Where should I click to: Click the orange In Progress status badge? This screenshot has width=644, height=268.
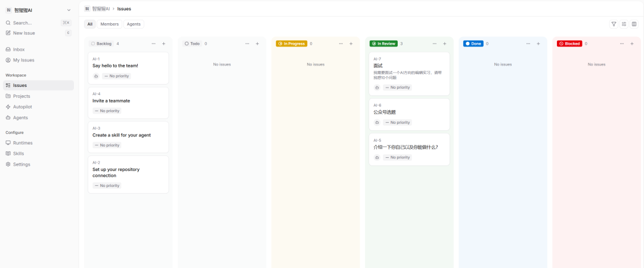tap(292, 43)
